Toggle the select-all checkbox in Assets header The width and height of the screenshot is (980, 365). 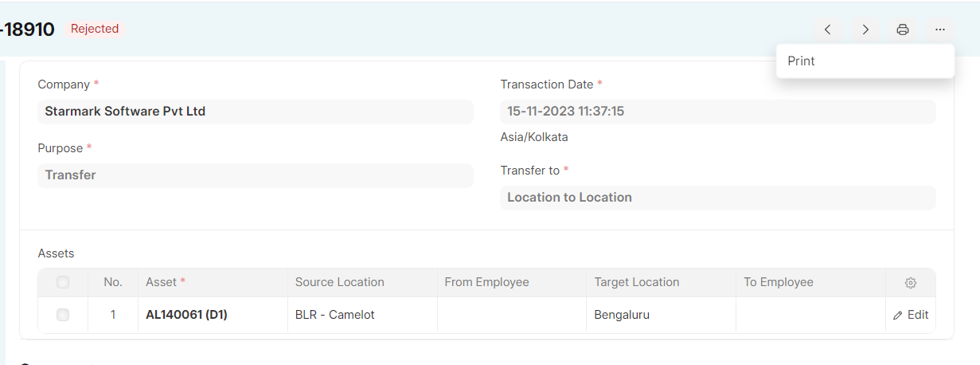click(63, 282)
